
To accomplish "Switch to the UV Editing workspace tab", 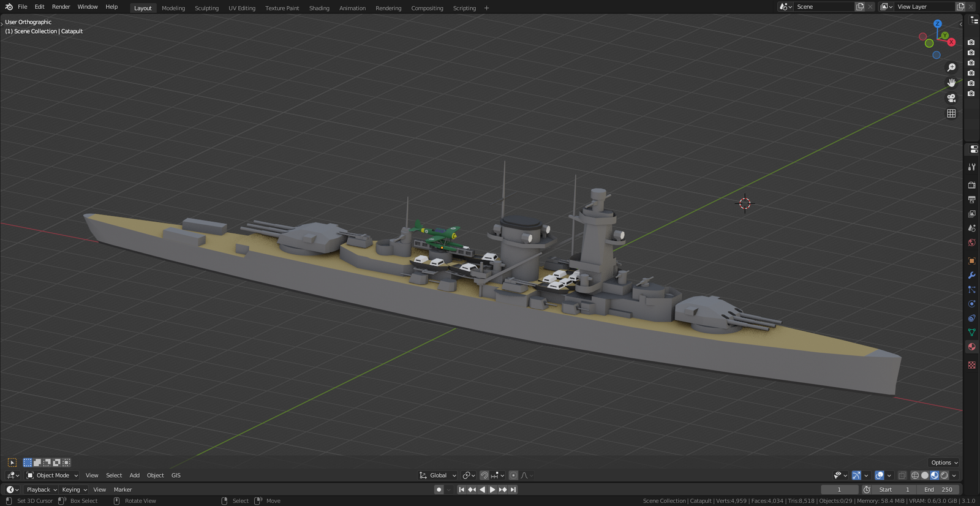I will point(242,8).
